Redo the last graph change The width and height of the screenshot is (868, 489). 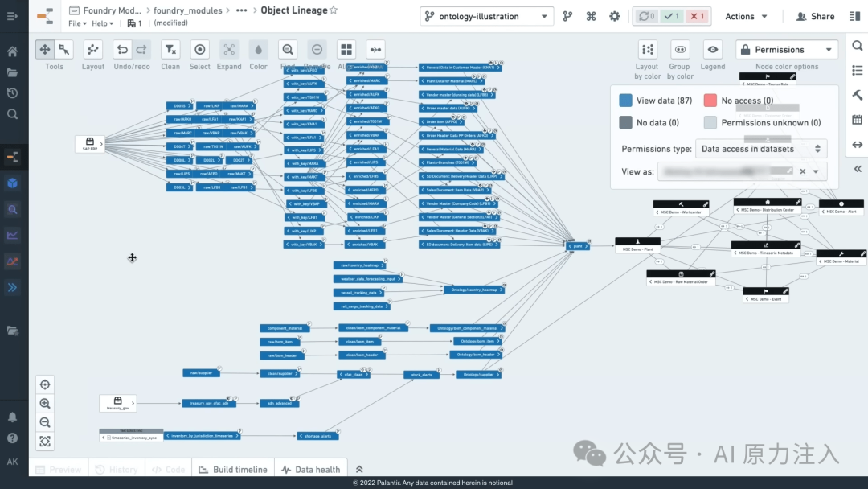[x=141, y=50]
